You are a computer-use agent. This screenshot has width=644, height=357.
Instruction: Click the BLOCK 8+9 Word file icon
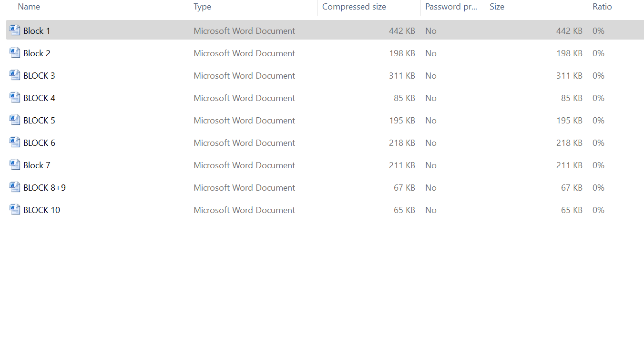click(x=15, y=187)
